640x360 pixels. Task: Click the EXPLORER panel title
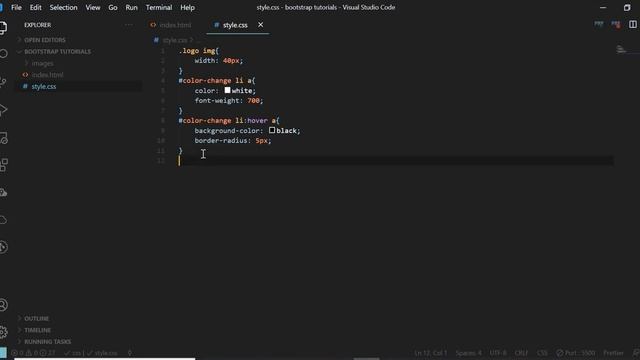pos(38,25)
